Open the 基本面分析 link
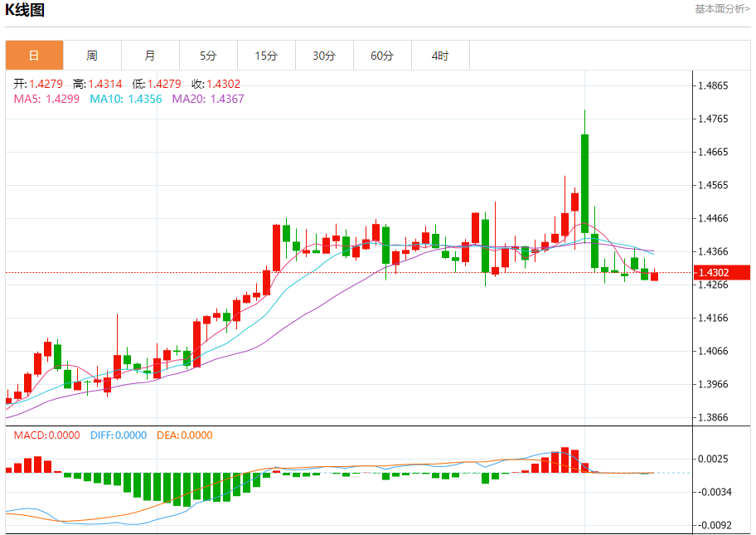Viewport: 756px width, 535px height. click(722, 8)
